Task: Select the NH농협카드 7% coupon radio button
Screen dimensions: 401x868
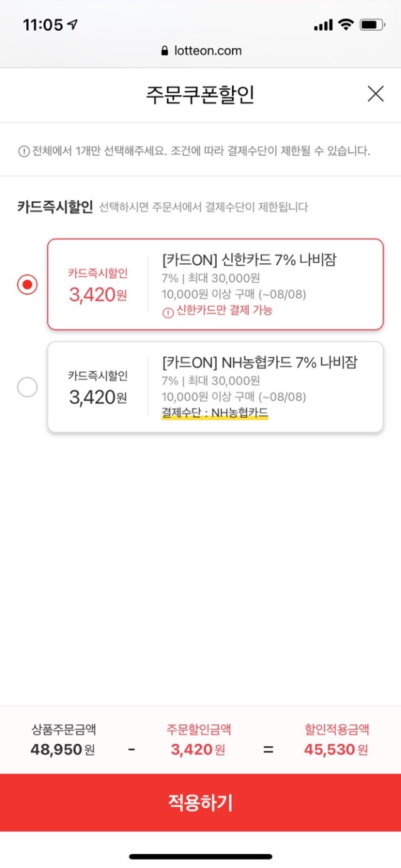Action: [27, 388]
